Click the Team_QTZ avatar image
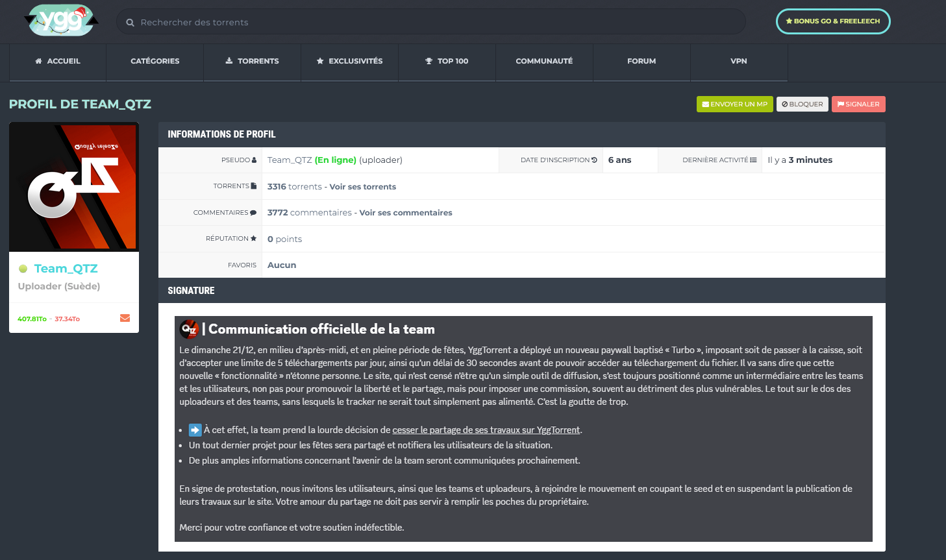The height and width of the screenshot is (560, 946). (74, 187)
